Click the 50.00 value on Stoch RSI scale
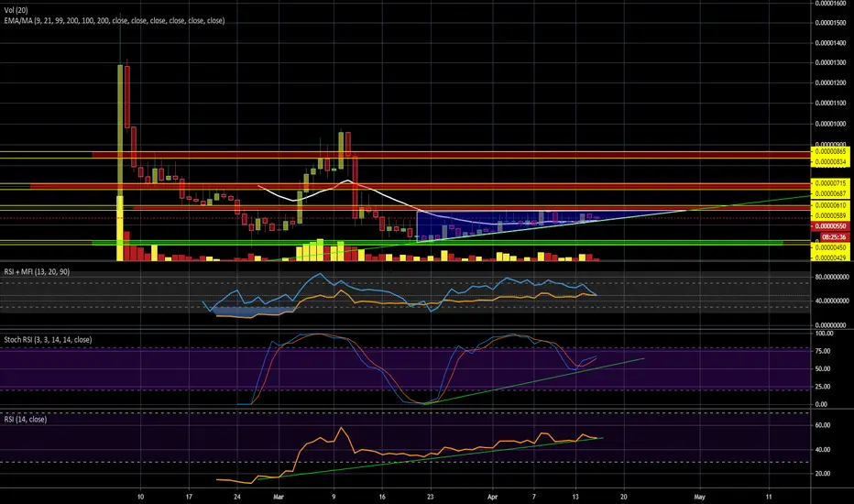The height and width of the screenshot is (504, 854). click(x=823, y=369)
